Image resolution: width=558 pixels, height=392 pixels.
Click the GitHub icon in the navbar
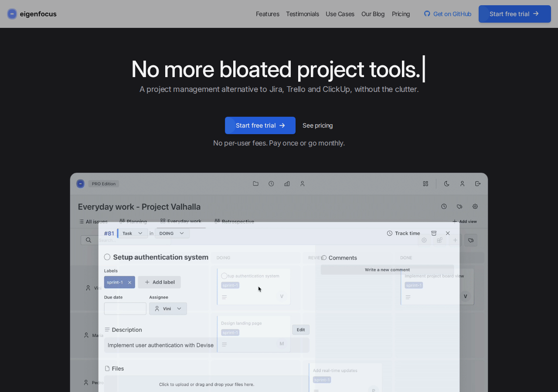point(427,14)
